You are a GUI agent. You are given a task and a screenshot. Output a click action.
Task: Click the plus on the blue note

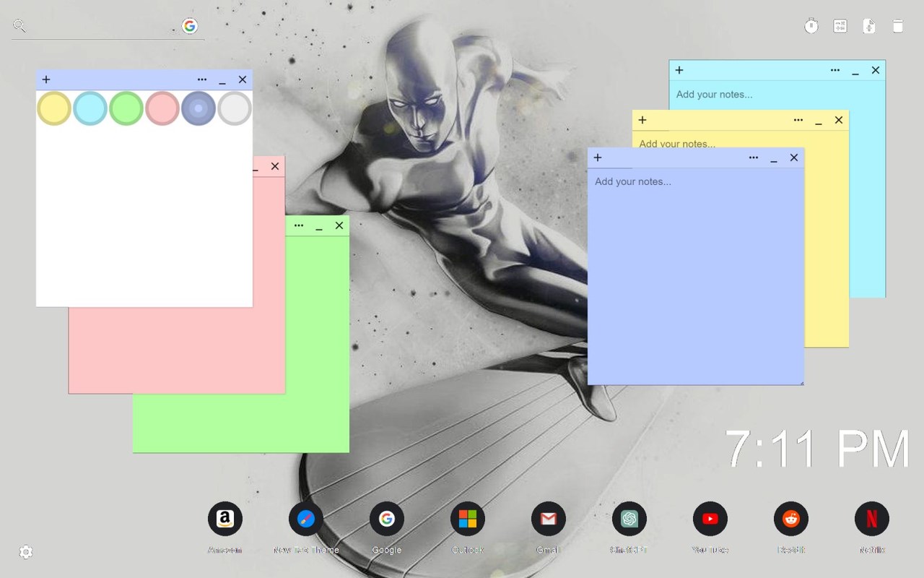[x=598, y=158]
